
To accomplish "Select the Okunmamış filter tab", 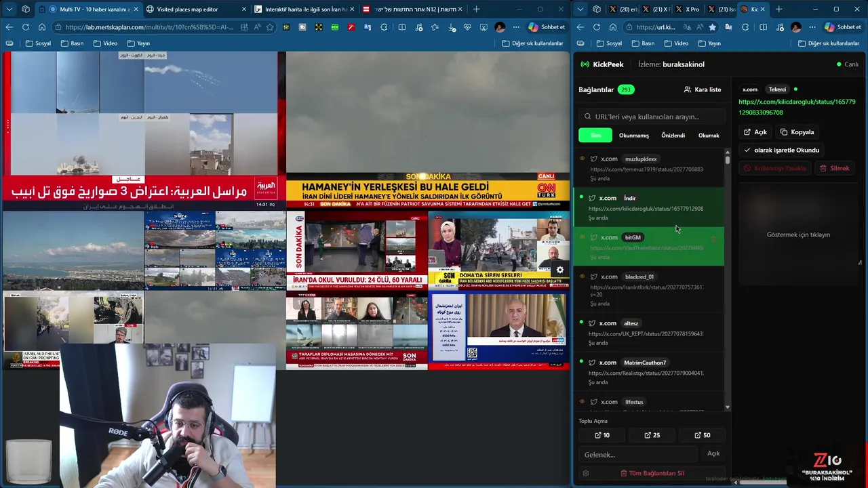I will point(634,136).
